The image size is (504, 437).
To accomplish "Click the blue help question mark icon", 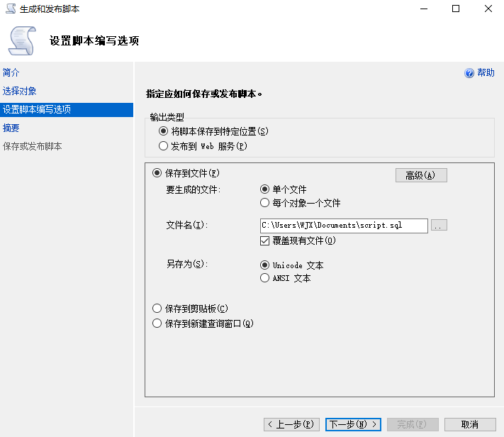I will click(x=469, y=73).
